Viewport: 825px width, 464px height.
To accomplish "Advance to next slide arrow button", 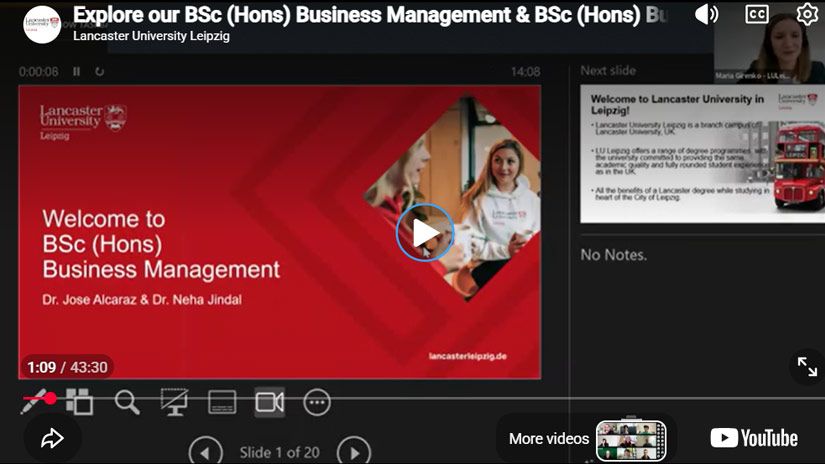I will 354,452.
